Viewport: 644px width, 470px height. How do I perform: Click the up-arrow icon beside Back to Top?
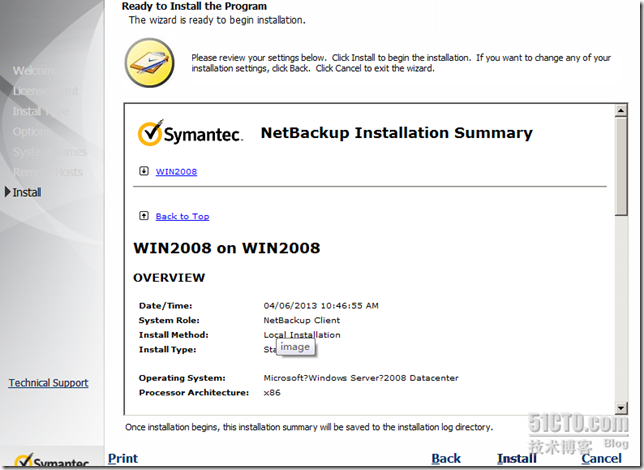point(144,216)
